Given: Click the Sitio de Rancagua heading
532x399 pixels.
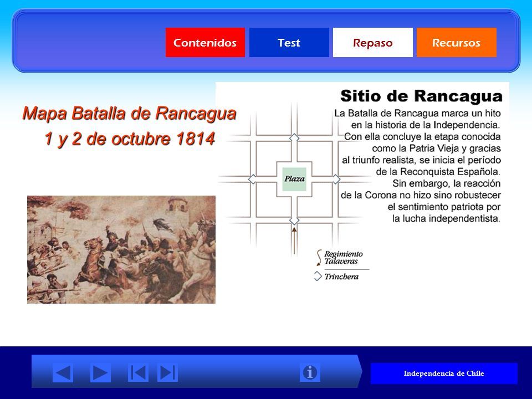Looking at the screenshot, I should point(421,96).
